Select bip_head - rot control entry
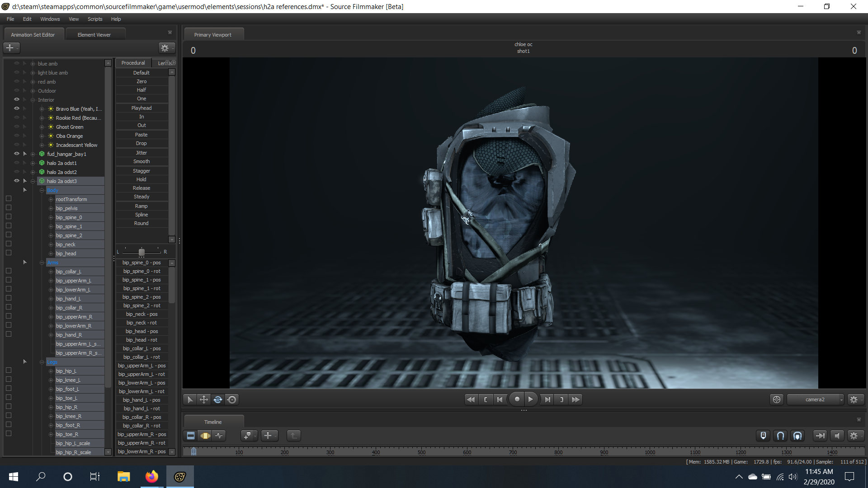 142,340
